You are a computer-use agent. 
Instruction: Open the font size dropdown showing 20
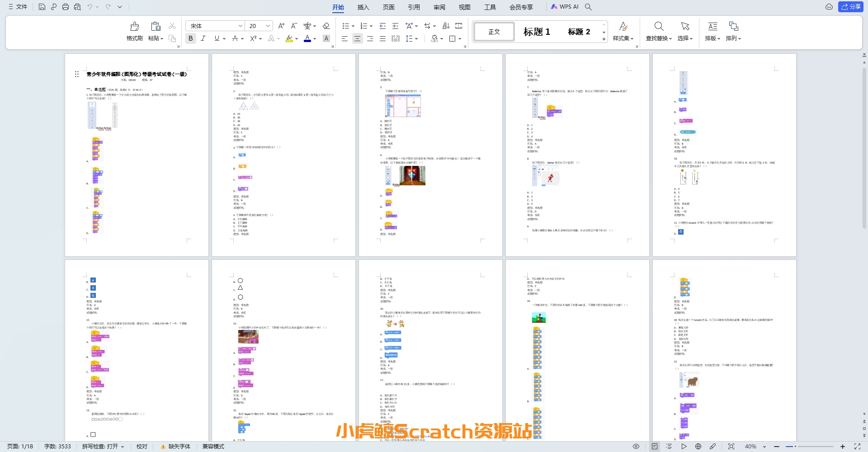pyautogui.click(x=268, y=26)
